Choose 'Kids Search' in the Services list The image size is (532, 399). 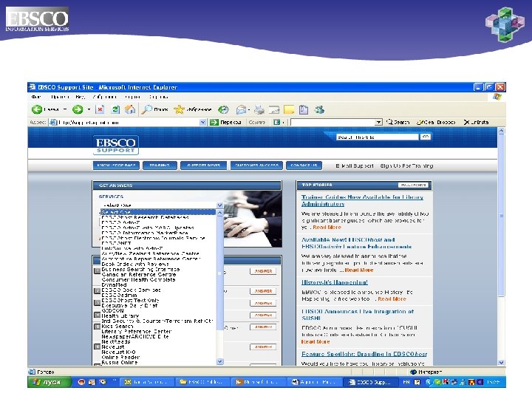point(117,326)
